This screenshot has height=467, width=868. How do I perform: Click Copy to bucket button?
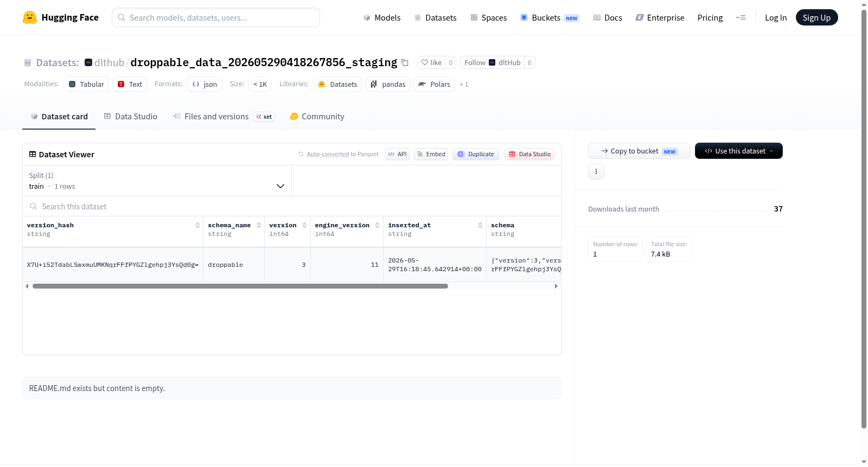point(639,151)
